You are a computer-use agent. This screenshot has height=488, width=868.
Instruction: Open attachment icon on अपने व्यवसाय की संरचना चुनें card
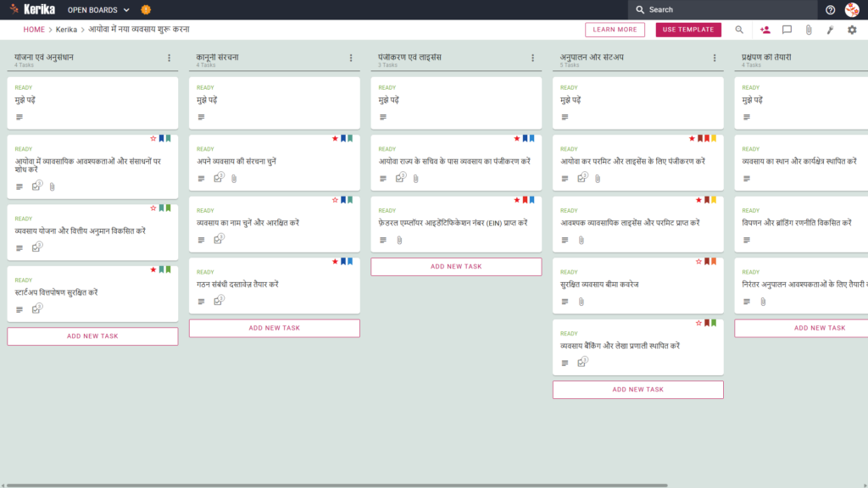[x=234, y=179]
